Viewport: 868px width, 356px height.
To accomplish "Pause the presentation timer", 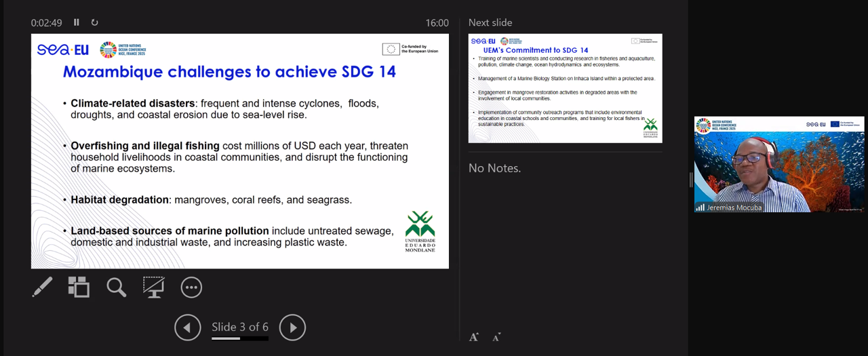I will [x=77, y=22].
